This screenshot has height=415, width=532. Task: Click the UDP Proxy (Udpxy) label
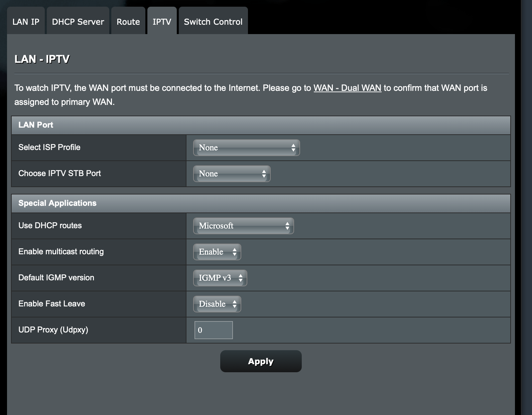pos(53,330)
